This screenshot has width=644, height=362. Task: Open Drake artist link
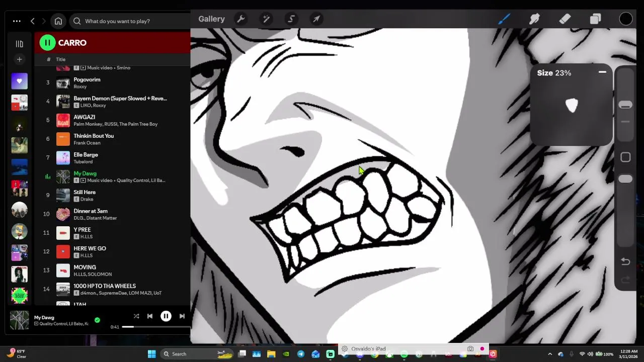[x=87, y=199]
